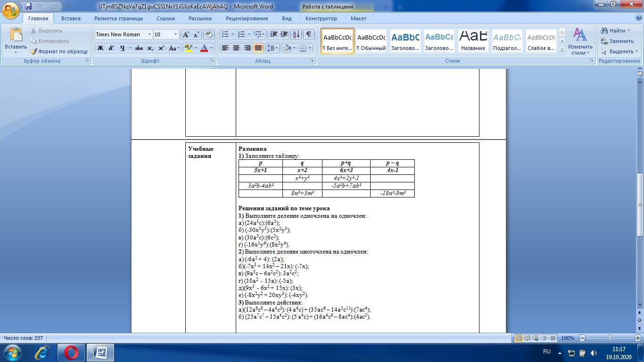The height and width of the screenshot is (362, 644).
Task: Click the Clear Formatting eraser icon
Action: [x=209, y=34]
